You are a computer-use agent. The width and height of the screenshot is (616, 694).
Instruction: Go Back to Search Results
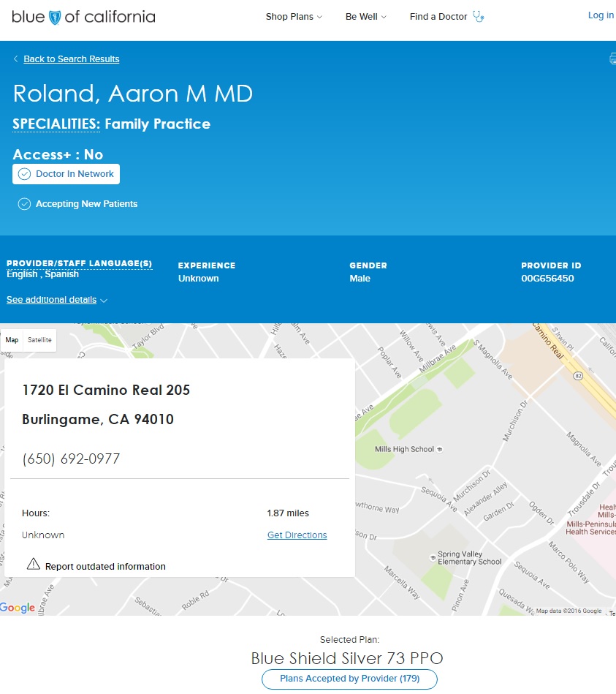(x=71, y=59)
